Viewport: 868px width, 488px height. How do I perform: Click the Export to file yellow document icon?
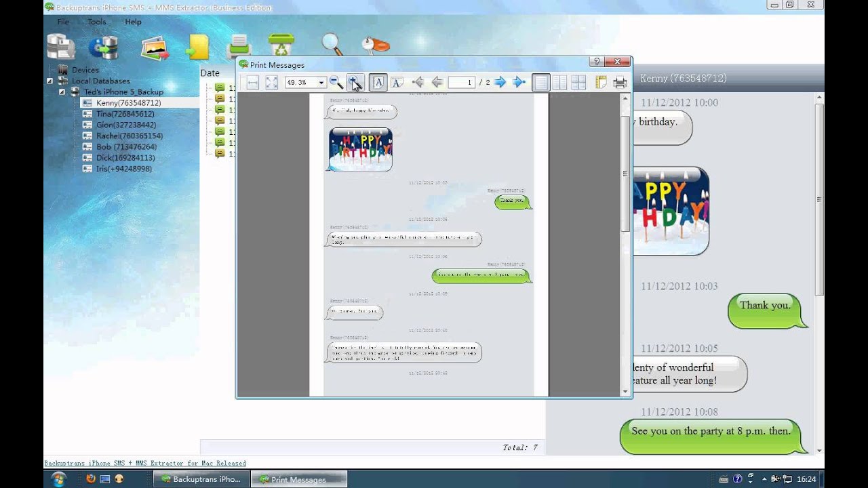click(197, 47)
